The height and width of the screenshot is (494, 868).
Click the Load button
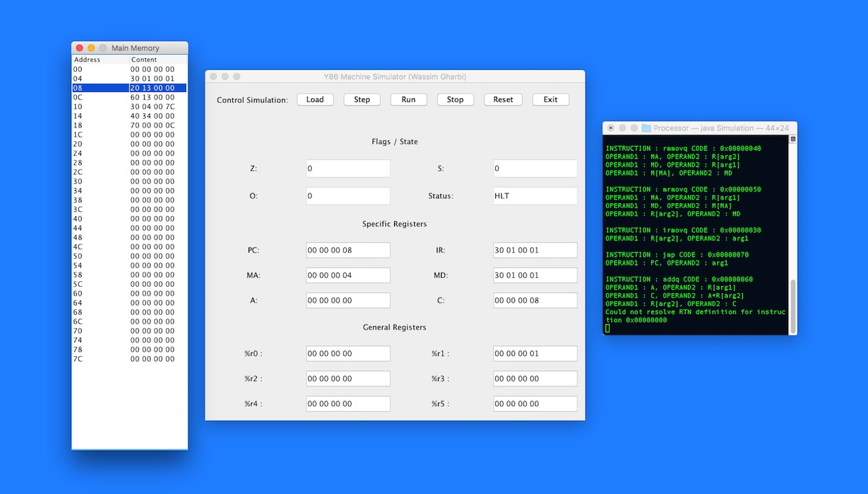[315, 99]
